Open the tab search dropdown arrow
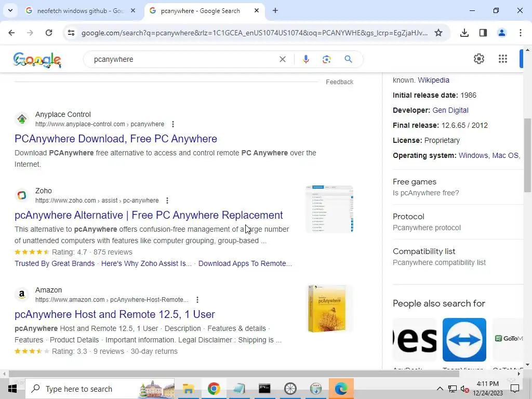This screenshot has width=532, height=399. pyautogui.click(x=10, y=10)
